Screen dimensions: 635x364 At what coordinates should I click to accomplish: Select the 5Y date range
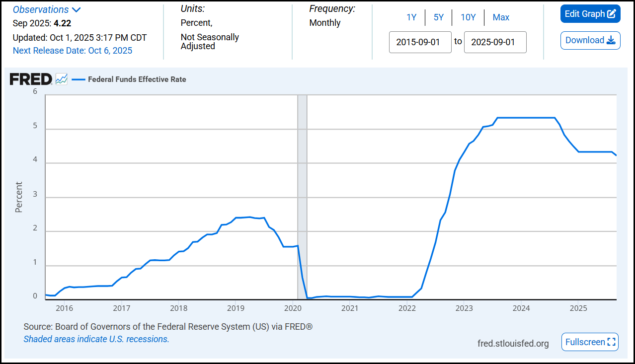(x=438, y=17)
